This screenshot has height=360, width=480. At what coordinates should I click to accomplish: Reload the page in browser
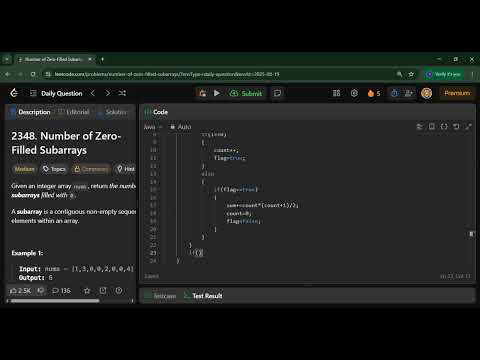(x=33, y=74)
